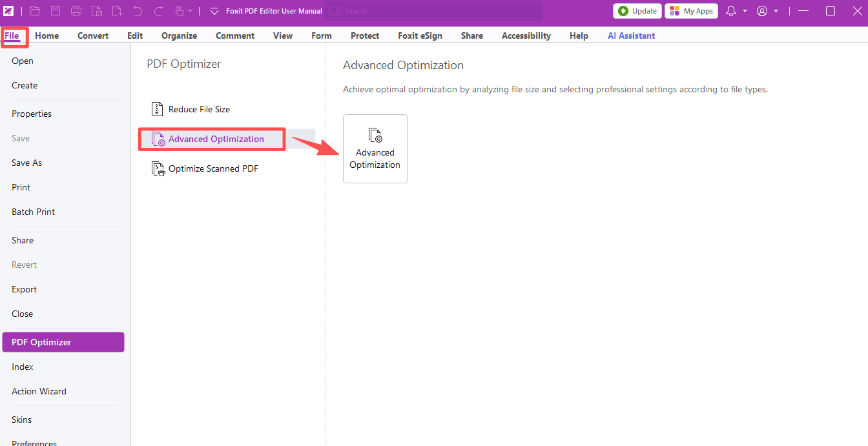The width and height of the screenshot is (868, 446).
Task: Switch to the View tab
Action: [283, 35]
